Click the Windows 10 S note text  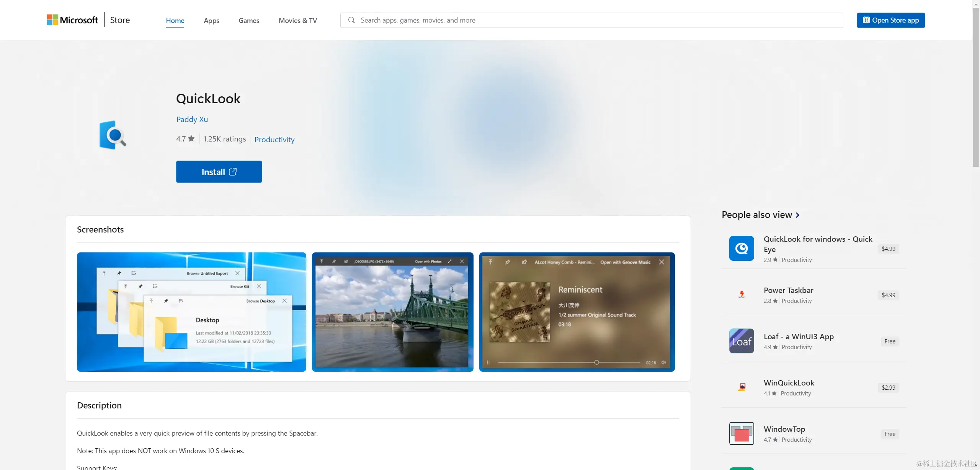[x=160, y=451]
